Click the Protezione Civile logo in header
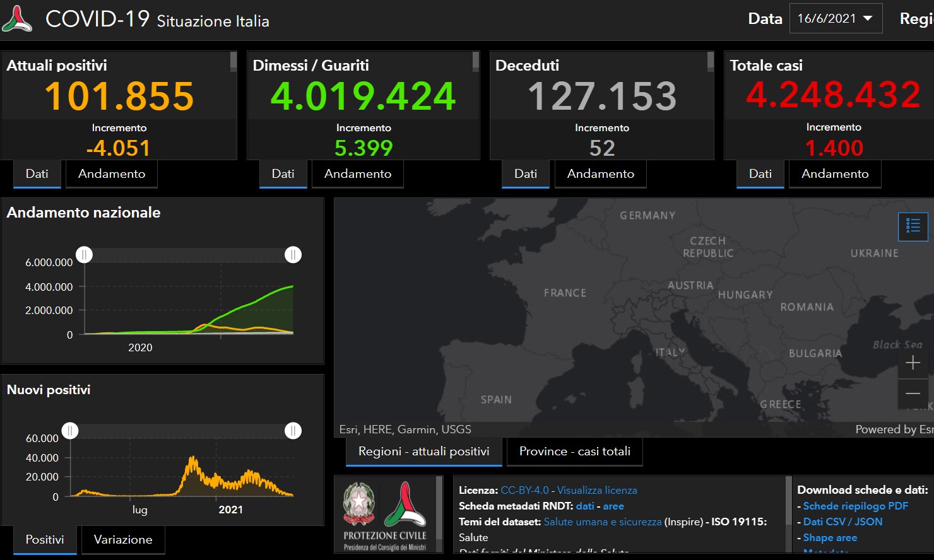 [17, 19]
